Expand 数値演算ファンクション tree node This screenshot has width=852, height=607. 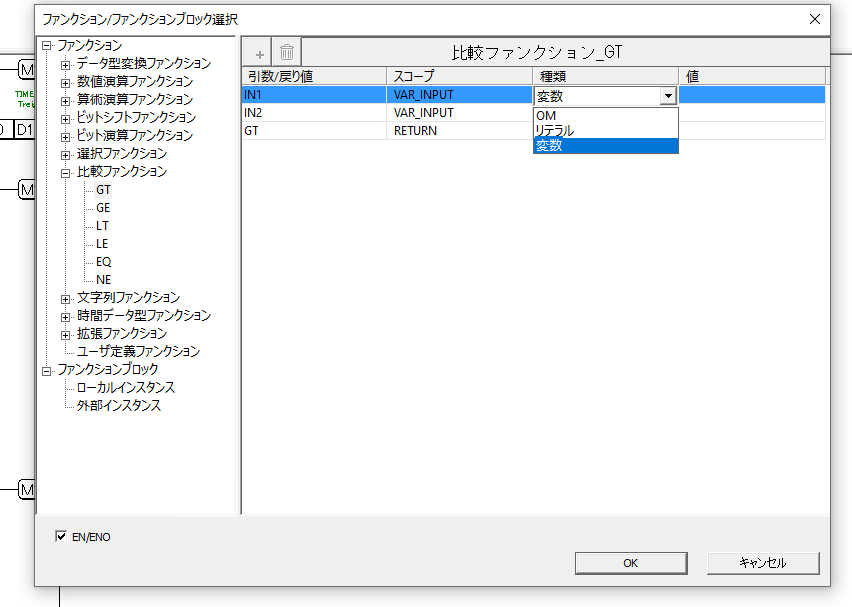click(66, 82)
